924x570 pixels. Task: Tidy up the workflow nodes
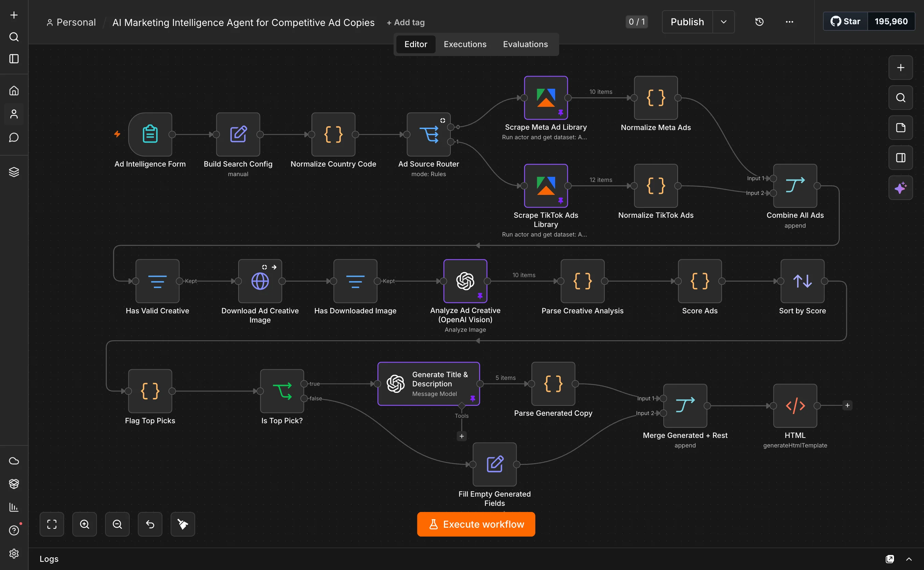(183, 524)
